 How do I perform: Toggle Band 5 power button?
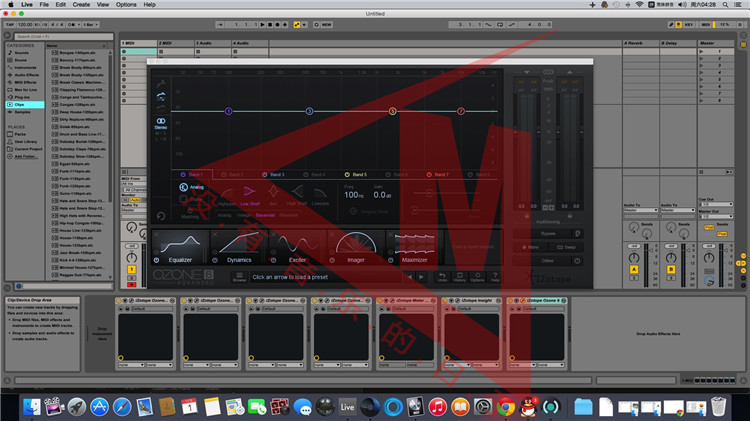(x=347, y=175)
